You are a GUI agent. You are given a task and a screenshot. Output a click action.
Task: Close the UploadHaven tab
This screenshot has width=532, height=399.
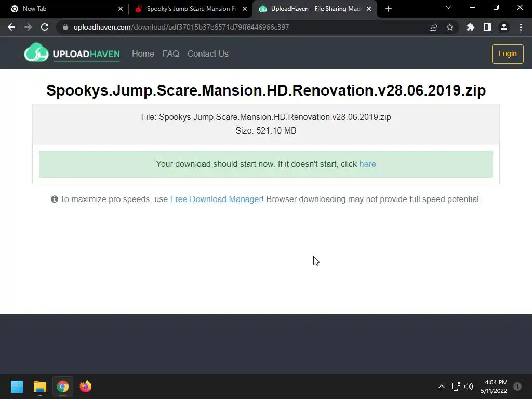pyautogui.click(x=369, y=9)
